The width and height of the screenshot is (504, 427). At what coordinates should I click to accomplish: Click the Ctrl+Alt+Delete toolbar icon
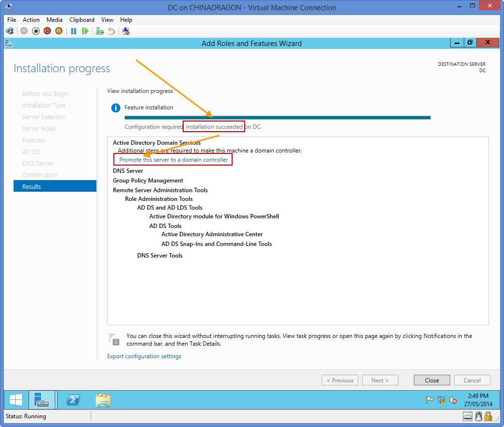[10, 31]
